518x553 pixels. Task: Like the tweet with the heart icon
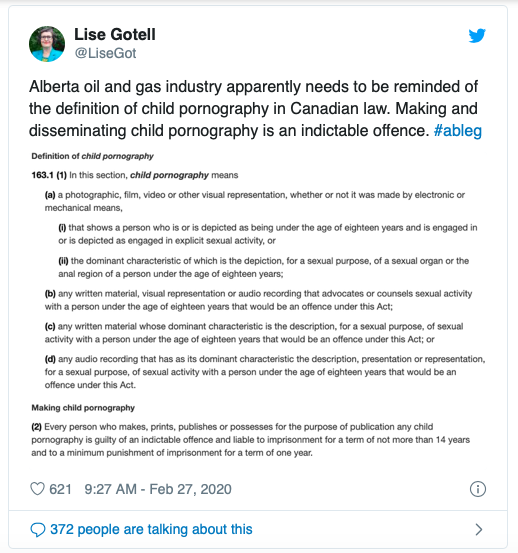(x=37, y=489)
